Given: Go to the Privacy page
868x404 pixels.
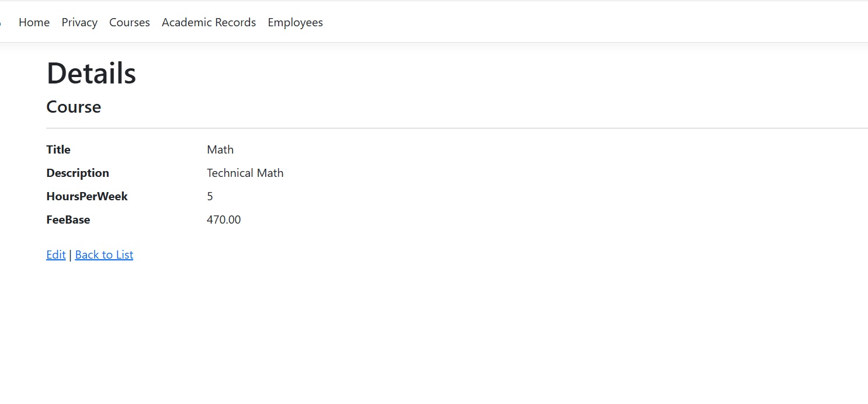Looking at the screenshot, I should click(x=79, y=22).
